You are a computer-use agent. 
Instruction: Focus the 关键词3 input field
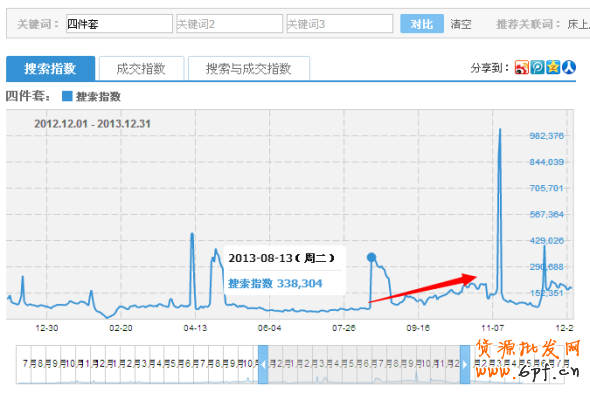click(340, 24)
